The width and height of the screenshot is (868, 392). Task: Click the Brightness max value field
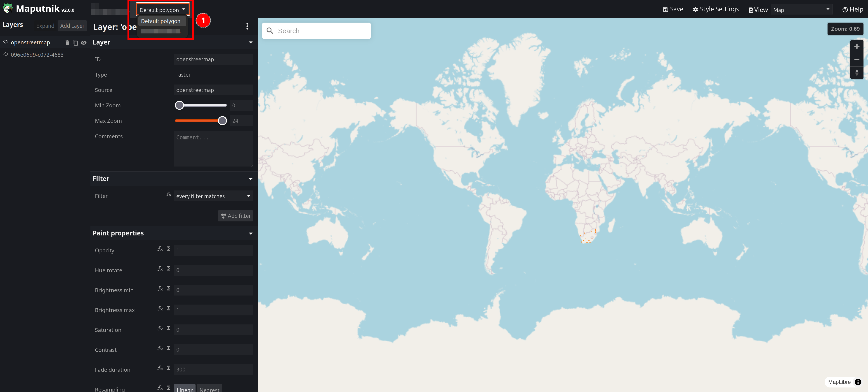coord(213,310)
